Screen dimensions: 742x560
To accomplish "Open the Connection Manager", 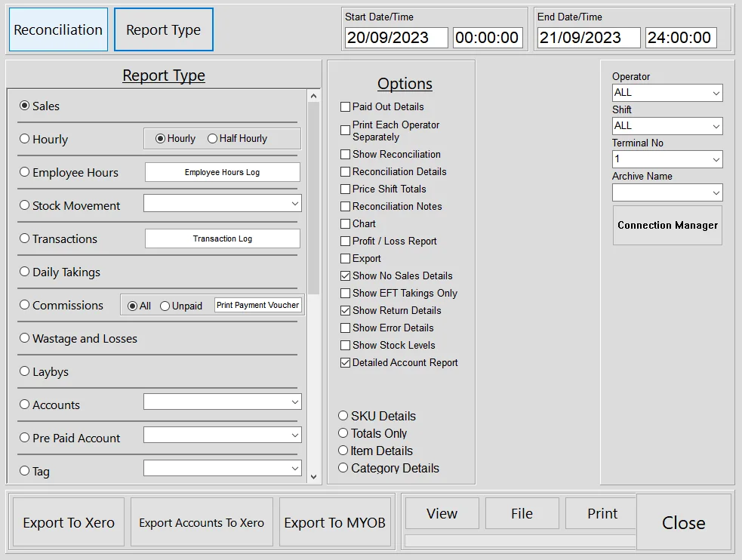I will (x=668, y=225).
